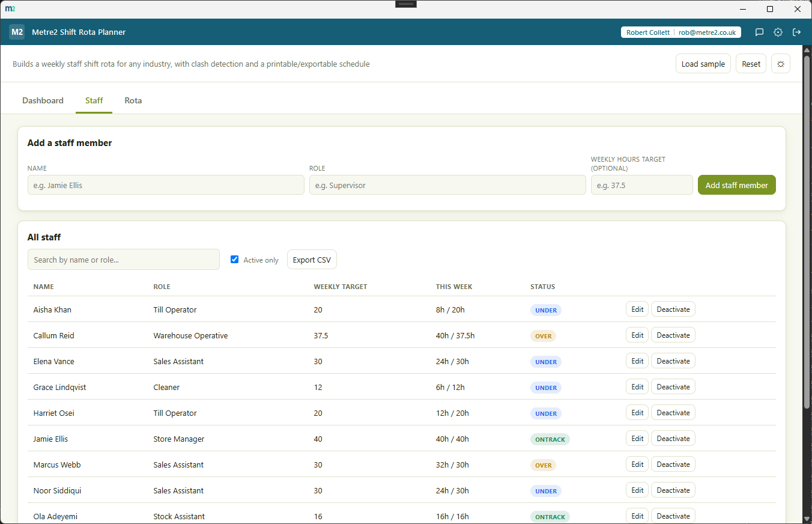Open the feedback chat icon in header

point(759,32)
